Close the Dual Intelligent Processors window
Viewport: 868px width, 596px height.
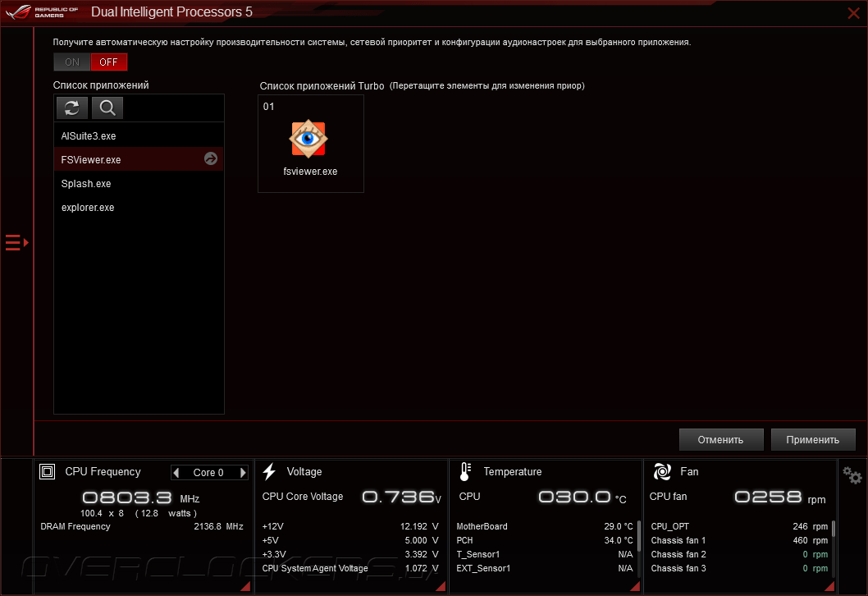click(853, 13)
